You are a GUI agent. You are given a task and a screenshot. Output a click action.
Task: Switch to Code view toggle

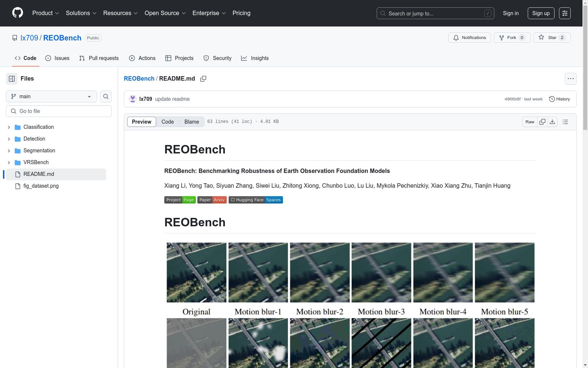tap(168, 122)
